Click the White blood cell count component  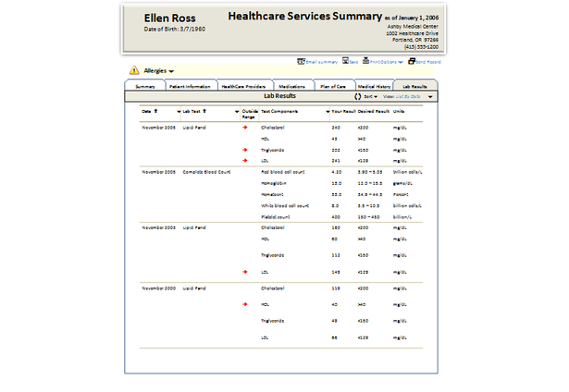point(285,205)
